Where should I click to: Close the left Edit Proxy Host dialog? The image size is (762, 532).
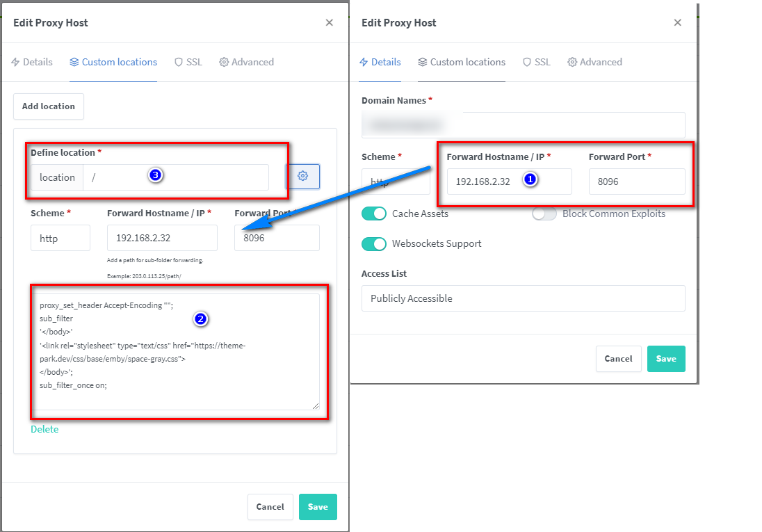coord(329,22)
